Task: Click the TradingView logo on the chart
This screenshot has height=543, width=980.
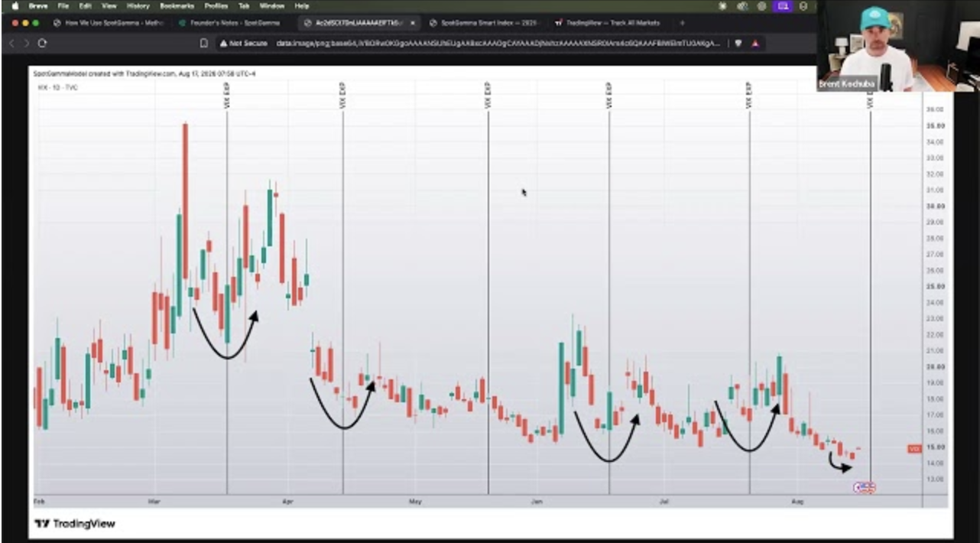Action: pyautogui.click(x=75, y=524)
